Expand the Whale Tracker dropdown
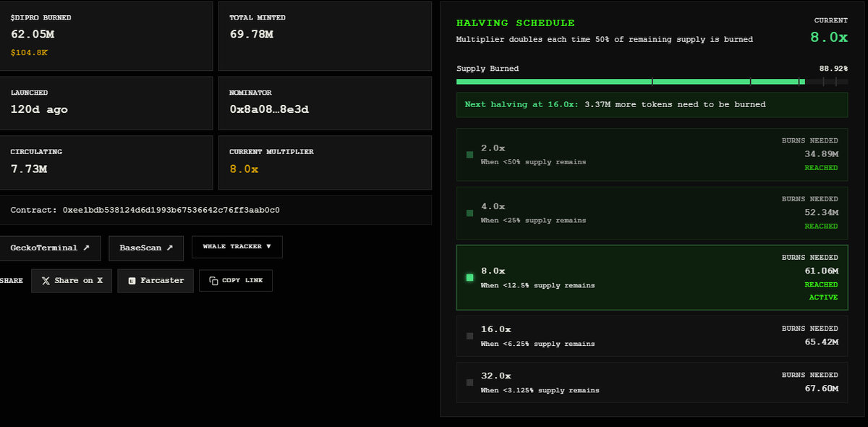Screen dimensions: 868x427 [x=237, y=247]
